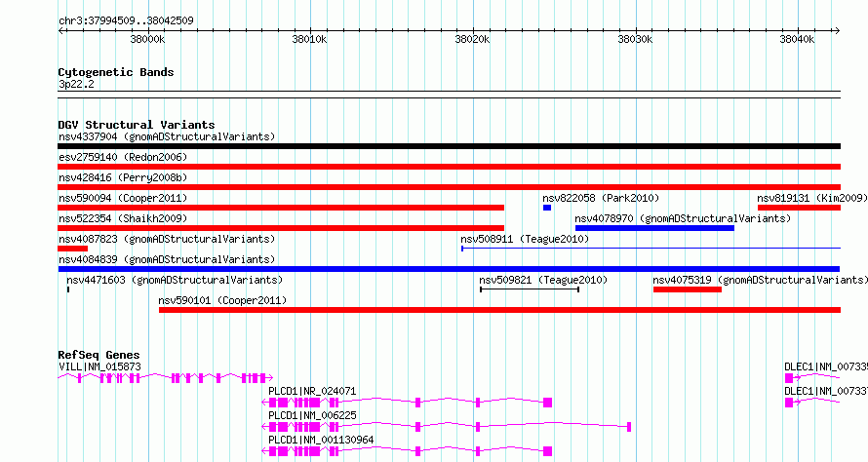868x462 pixels.
Task: Click the 38010k ruler tick label
Action: click(309, 39)
